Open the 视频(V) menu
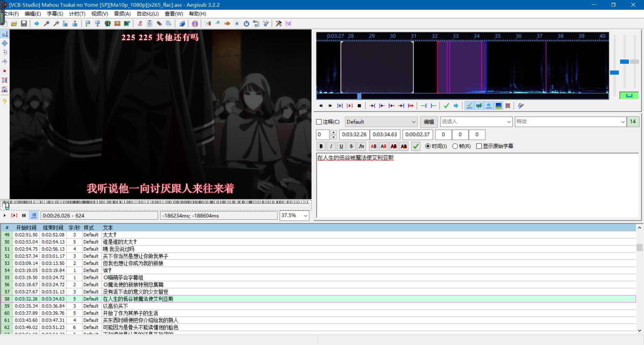 [x=99, y=14]
